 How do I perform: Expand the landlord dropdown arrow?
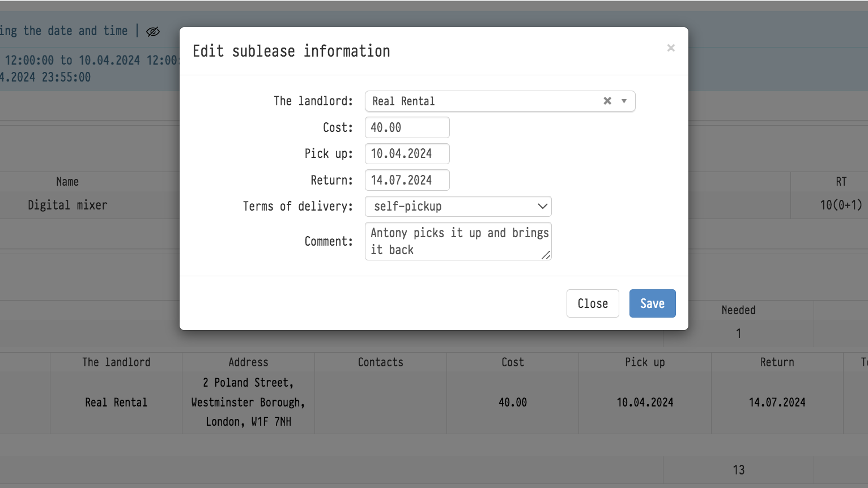pyautogui.click(x=624, y=101)
